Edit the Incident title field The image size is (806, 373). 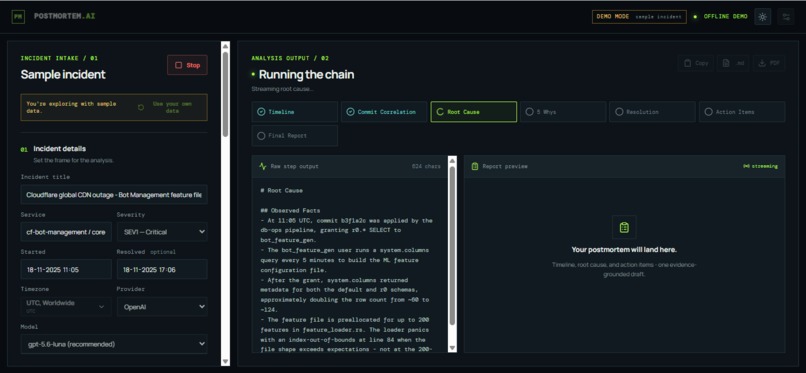tap(114, 195)
